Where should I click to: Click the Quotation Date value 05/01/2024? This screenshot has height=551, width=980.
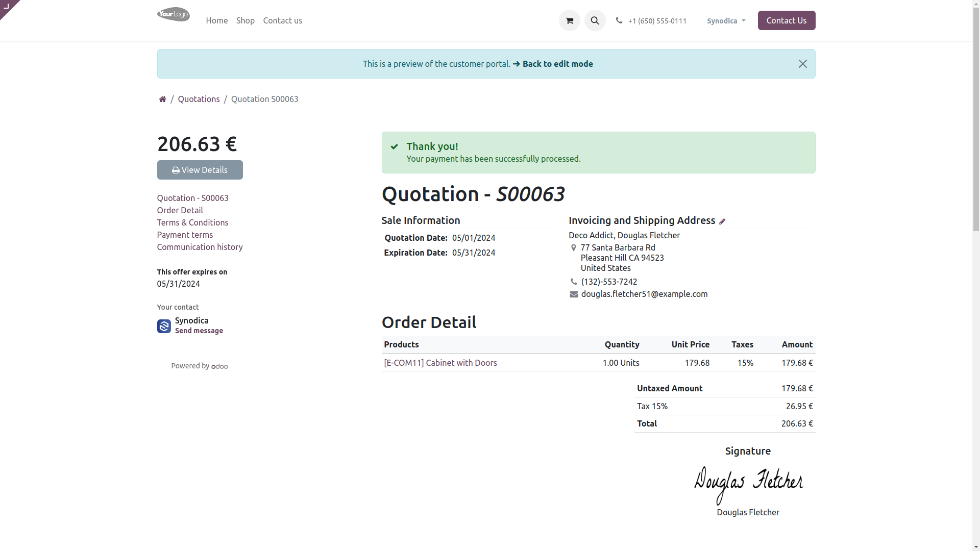[x=473, y=238]
